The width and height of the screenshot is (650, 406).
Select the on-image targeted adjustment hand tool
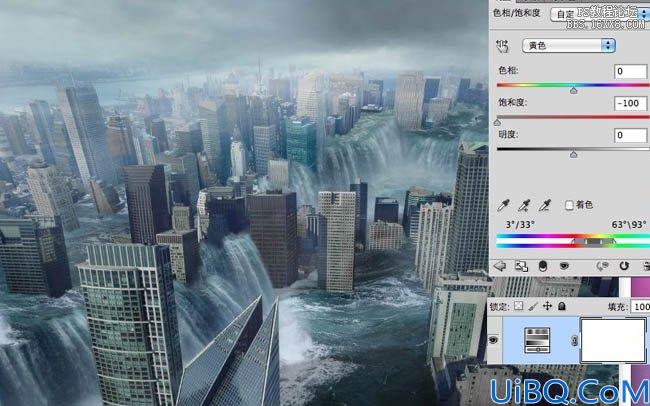pyautogui.click(x=502, y=46)
